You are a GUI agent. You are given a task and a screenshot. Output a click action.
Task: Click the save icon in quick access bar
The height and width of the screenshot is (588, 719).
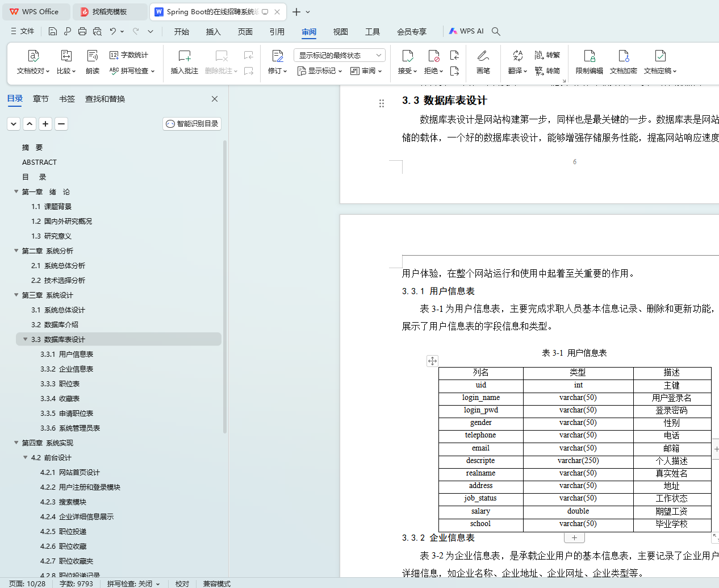tap(53, 31)
